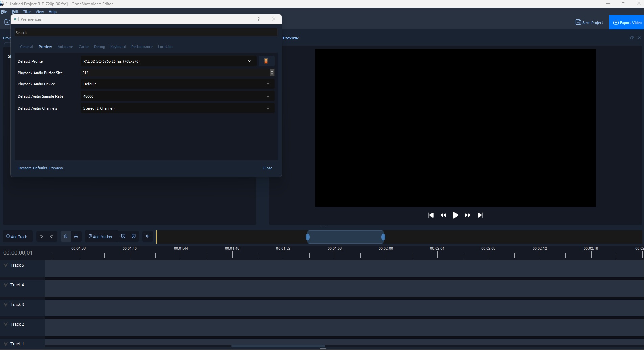Click Add Track button
This screenshot has width=644, height=350.
(17, 236)
